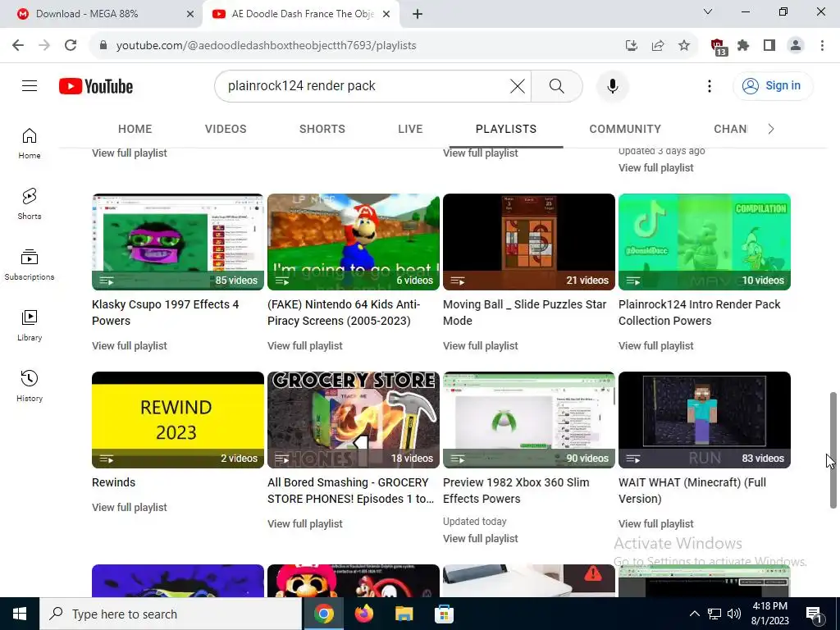
Task: Bookmark this page with the star
Action: coord(683,45)
